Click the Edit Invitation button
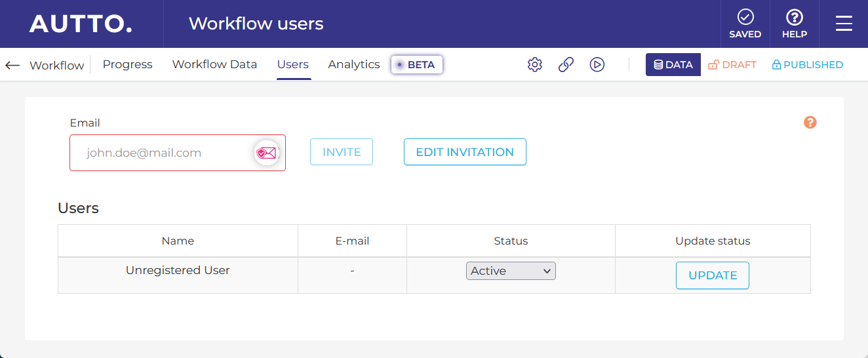The width and height of the screenshot is (868, 358). 465,152
